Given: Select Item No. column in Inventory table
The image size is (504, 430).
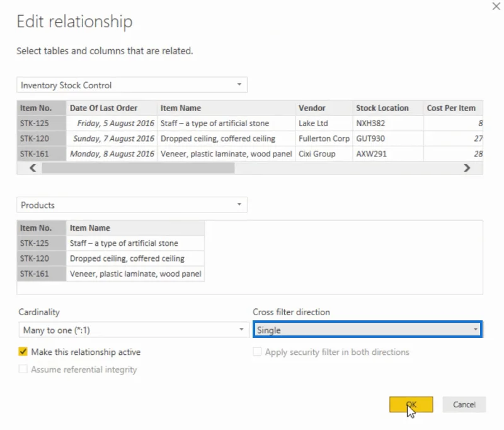Looking at the screenshot, I should (42, 108).
